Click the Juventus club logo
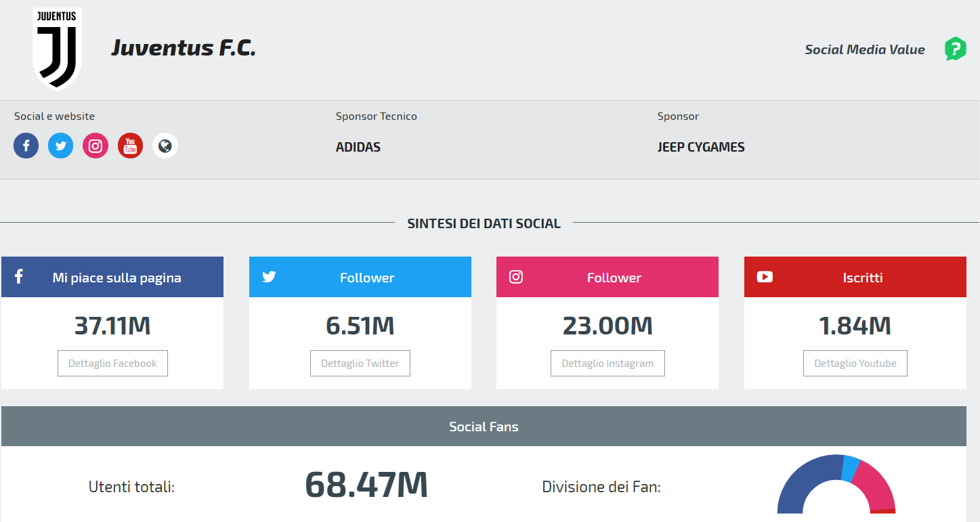The height and width of the screenshot is (522, 980). click(x=58, y=48)
